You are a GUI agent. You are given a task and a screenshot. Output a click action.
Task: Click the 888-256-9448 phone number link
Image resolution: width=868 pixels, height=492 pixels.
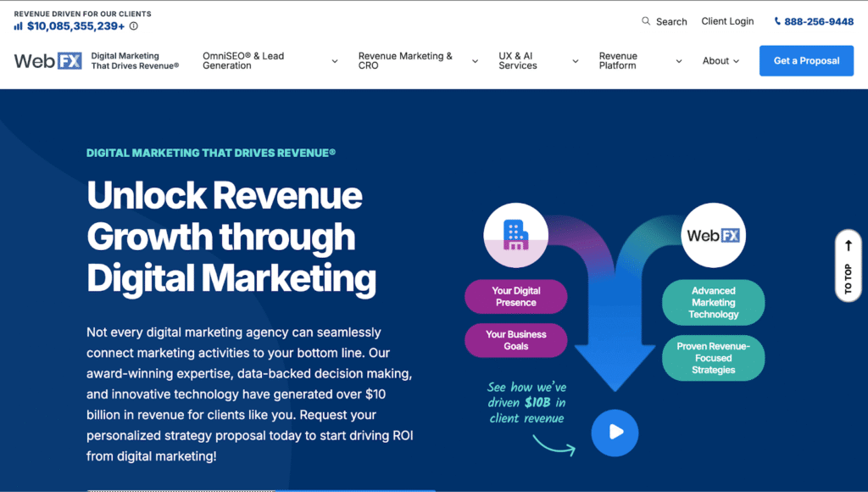pyautogui.click(x=820, y=21)
